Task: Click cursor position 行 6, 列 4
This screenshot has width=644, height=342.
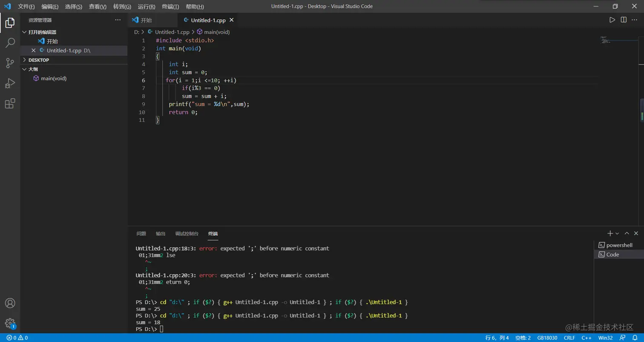Action: pos(497,338)
